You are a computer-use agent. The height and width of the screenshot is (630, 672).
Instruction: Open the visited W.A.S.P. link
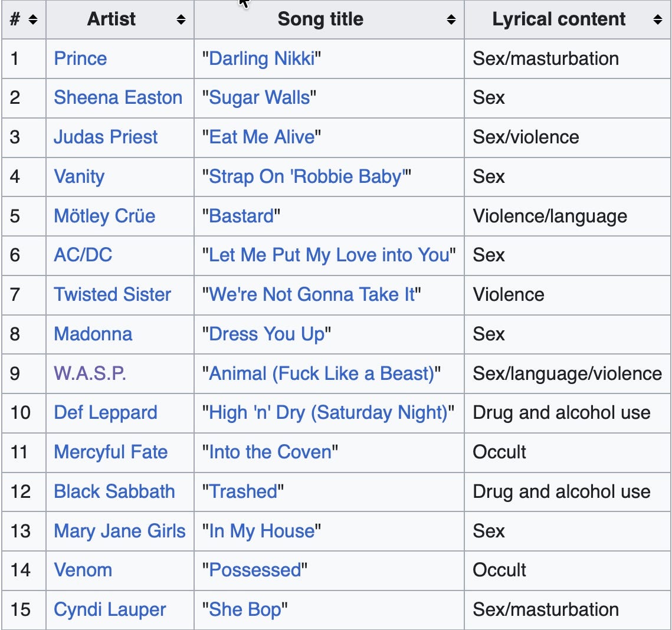click(90, 373)
